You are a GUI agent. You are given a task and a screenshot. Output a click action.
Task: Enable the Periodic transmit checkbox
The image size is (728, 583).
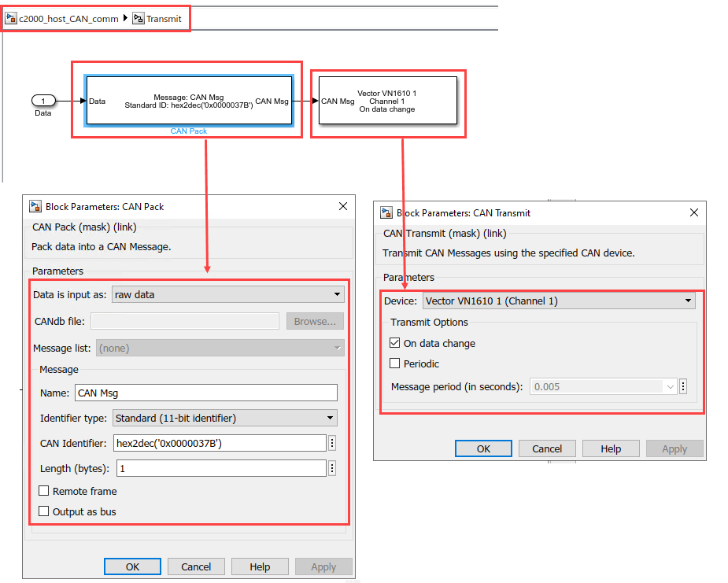(x=395, y=363)
